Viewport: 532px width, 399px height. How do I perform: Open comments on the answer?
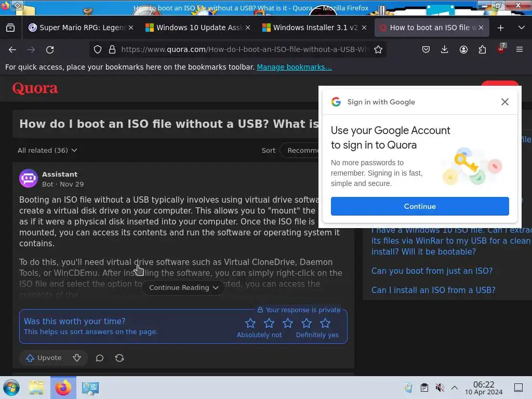(99, 358)
